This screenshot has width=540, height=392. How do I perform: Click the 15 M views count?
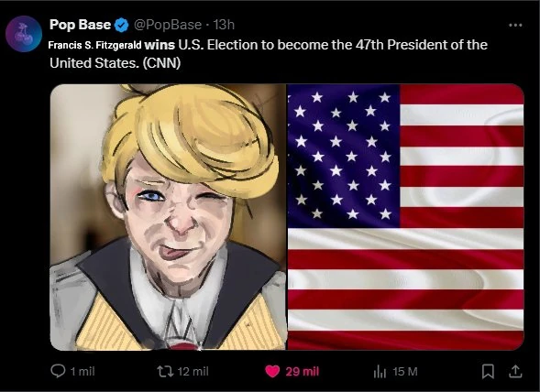[404, 372]
